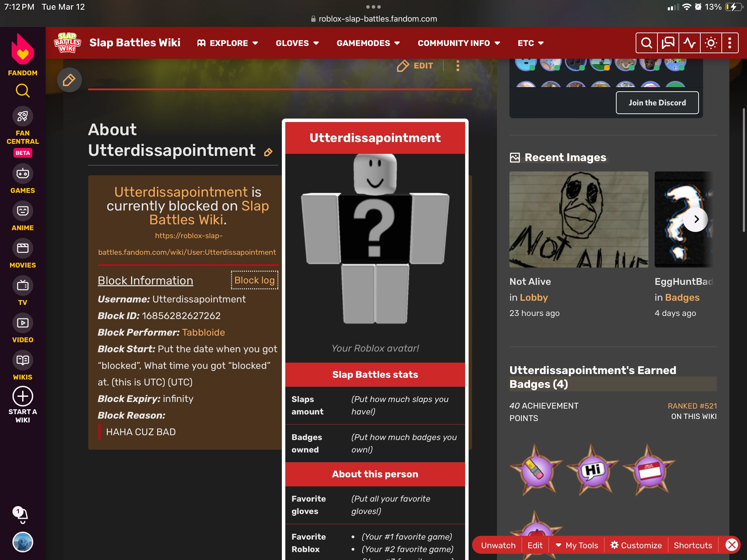Unwatch this page in toolbar
The image size is (747, 560).
click(498, 545)
